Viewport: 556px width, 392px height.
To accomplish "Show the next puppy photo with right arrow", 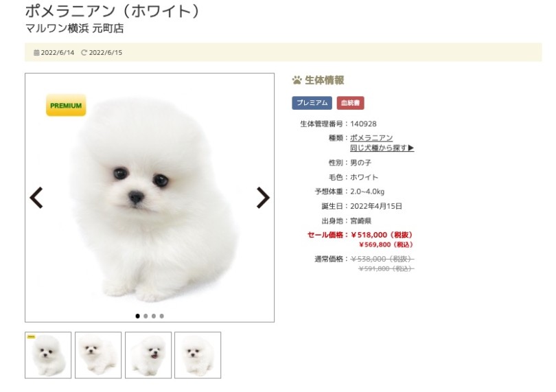I will (263, 198).
